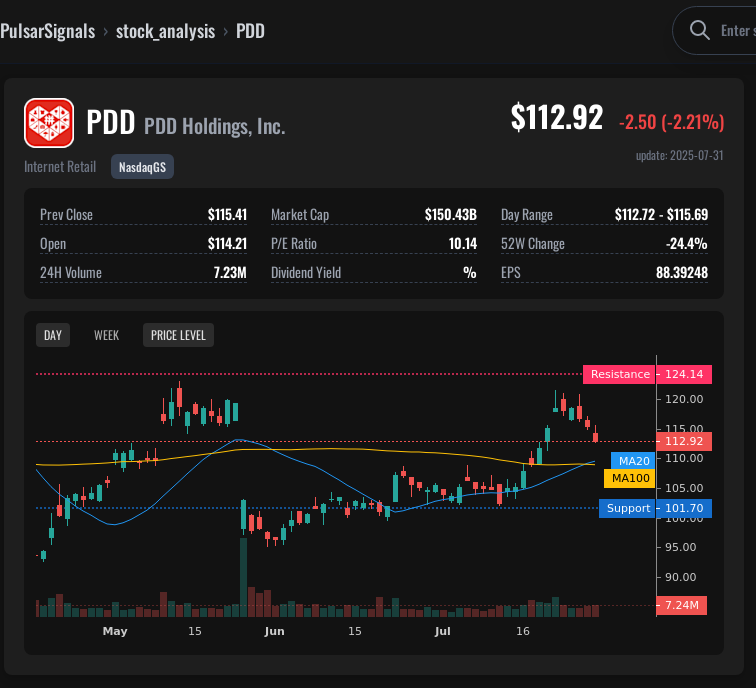Click the 95.00 price axis label
This screenshot has width=756, height=688.
[680, 547]
